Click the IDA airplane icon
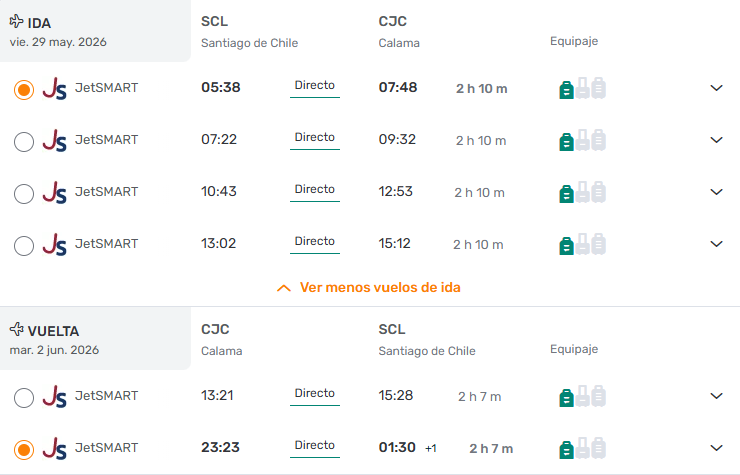Screen dimensions: 740x475 tap(16, 21)
